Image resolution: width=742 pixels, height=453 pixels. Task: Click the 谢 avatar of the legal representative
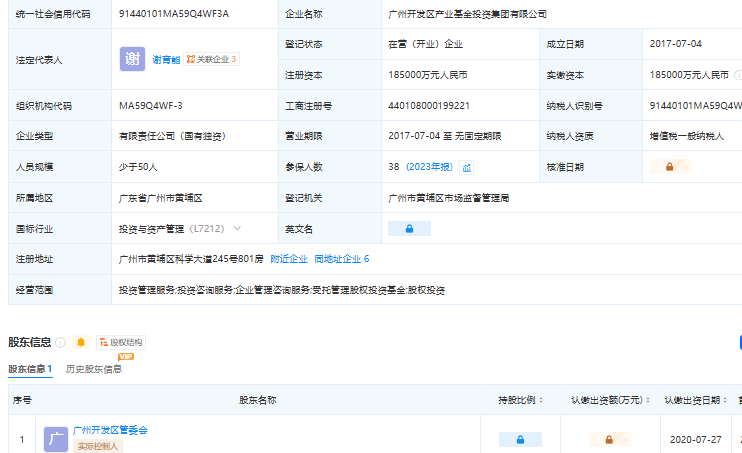132,59
